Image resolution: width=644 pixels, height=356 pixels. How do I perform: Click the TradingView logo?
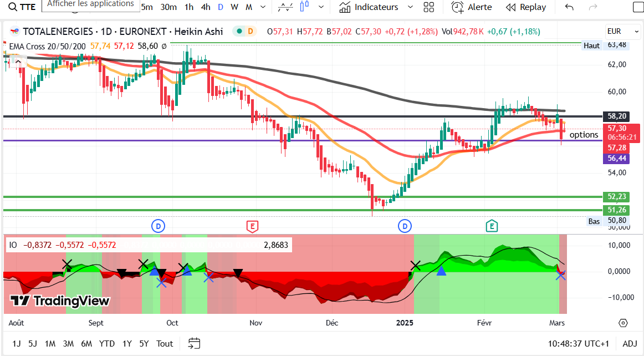pos(60,301)
